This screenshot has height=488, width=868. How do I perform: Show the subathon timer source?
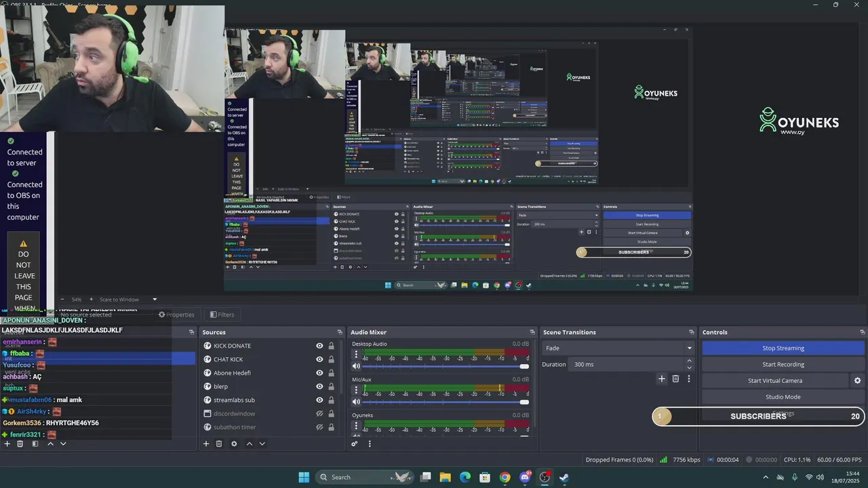pyautogui.click(x=319, y=427)
